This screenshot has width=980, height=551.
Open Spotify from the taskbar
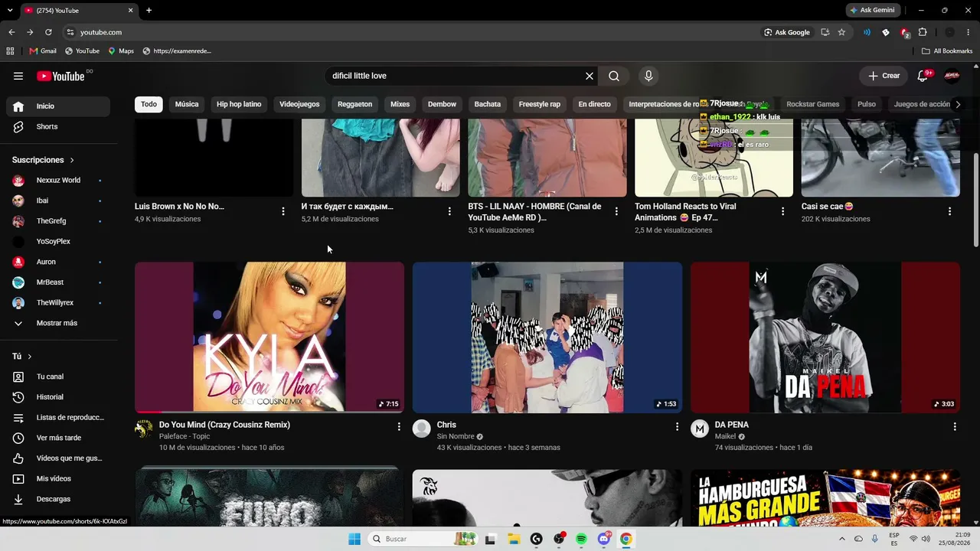click(581, 539)
